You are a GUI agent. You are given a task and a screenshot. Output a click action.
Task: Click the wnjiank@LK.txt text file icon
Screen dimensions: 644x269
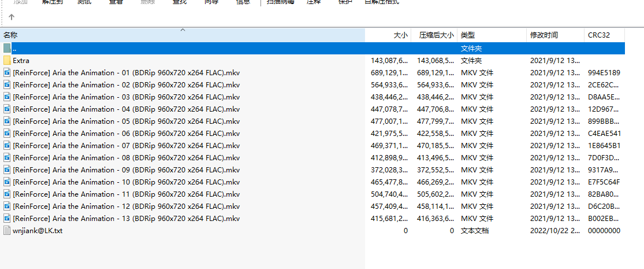[7, 231]
